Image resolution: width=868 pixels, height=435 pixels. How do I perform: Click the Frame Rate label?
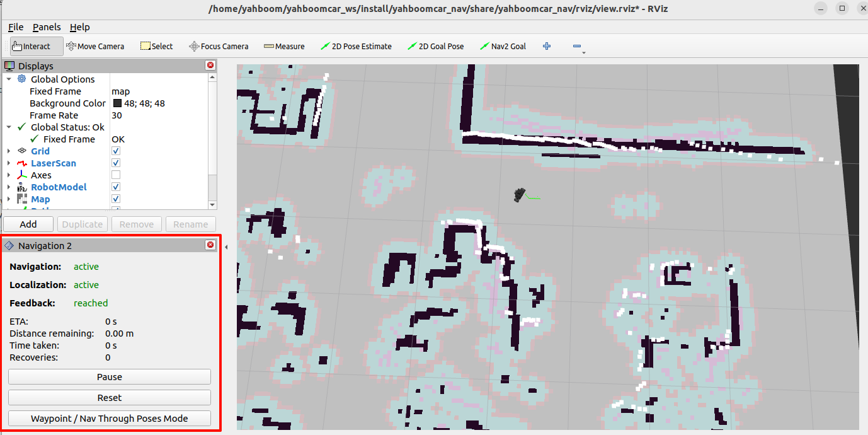point(54,115)
